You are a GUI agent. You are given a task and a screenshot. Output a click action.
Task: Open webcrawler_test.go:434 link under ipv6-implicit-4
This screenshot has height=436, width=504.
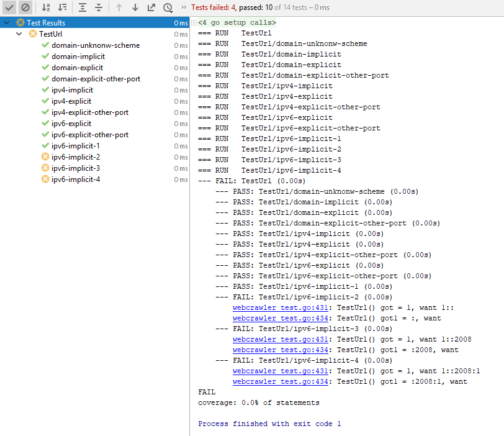(281, 382)
